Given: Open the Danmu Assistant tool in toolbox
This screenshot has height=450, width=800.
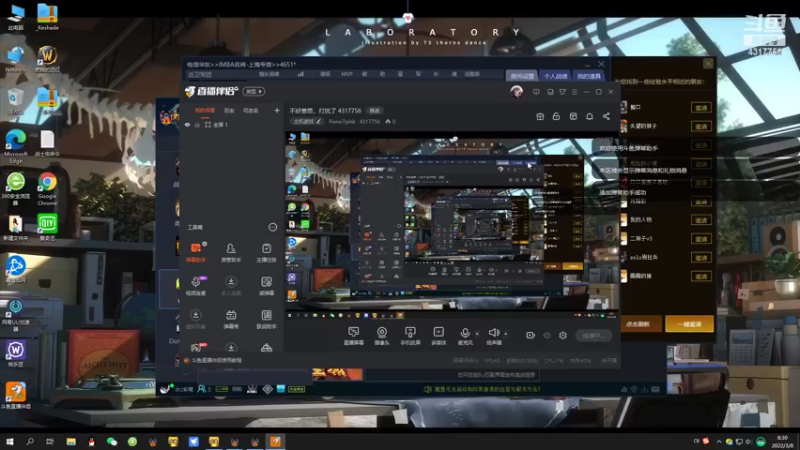Looking at the screenshot, I should [196, 252].
